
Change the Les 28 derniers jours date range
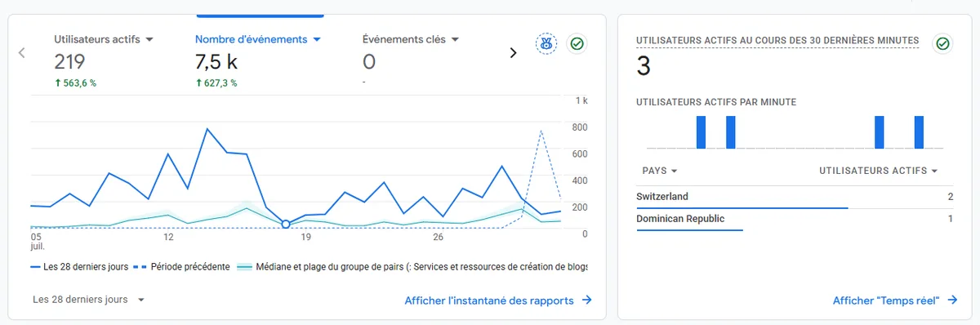[x=89, y=300]
